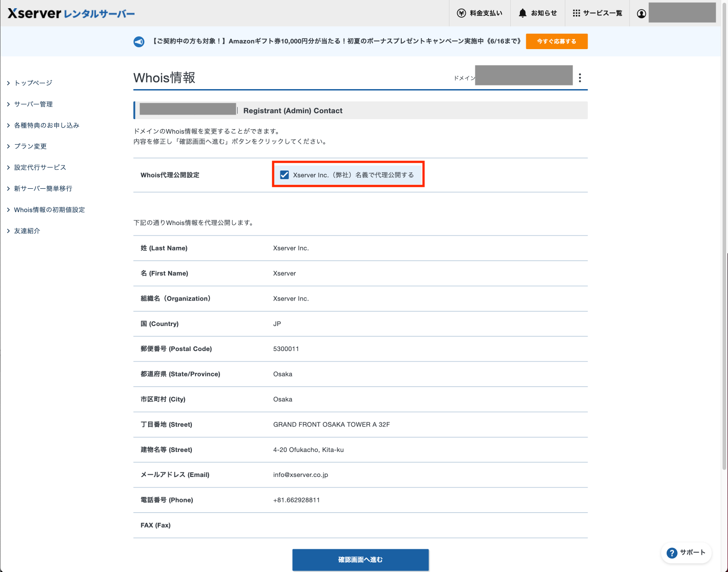The width and height of the screenshot is (728, 572).
Task: Expand the 各種特典のお申し込み chevron
Action: click(x=8, y=125)
